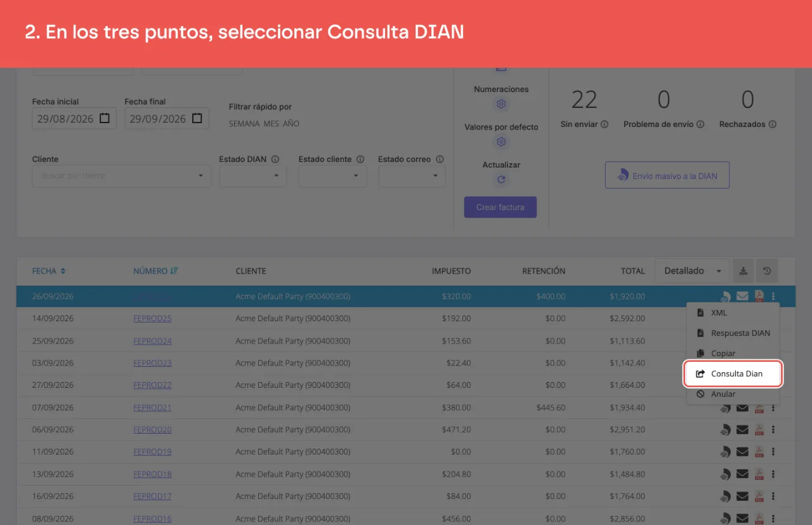
Task: Open the PDF icon in the FEPROD18 row
Action: pyautogui.click(x=759, y=474)
